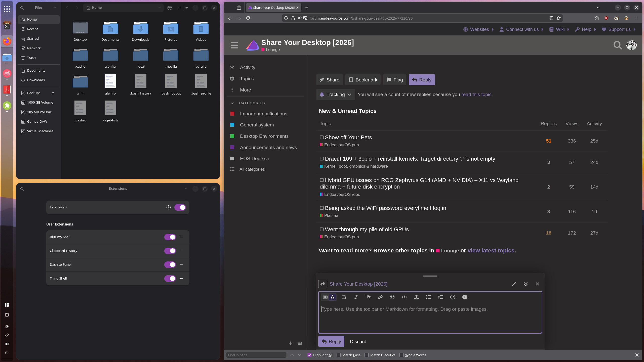Open uBlock Origin extension popup
Screen dimensions: 644x362
pyautogui.click(x=606, y=18)
